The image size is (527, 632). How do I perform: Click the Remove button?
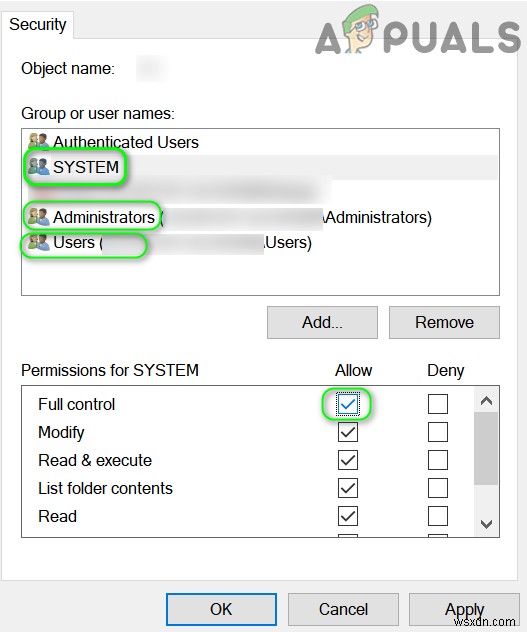pyautogui.click(x=444, y=322)
